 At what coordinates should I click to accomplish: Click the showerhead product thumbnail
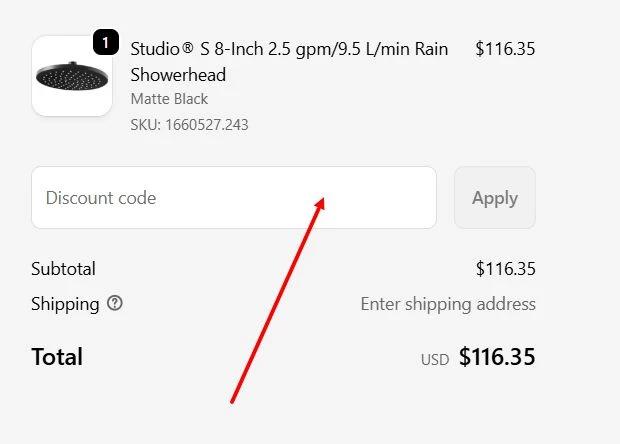click(72, 76)
